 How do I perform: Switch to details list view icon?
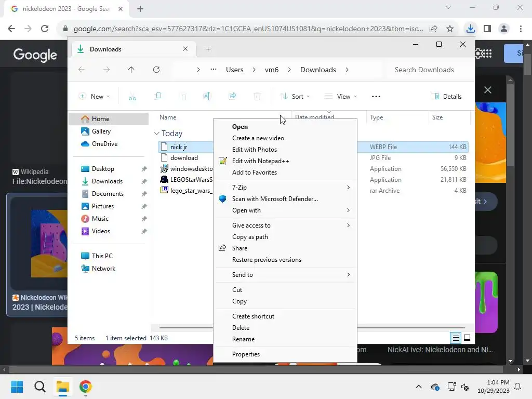[456, 338]
